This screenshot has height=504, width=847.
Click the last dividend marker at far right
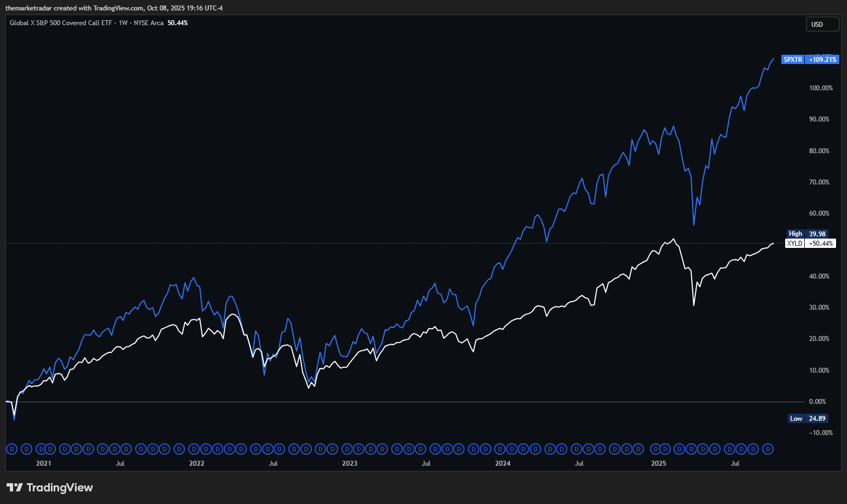(x=768, y=449)
